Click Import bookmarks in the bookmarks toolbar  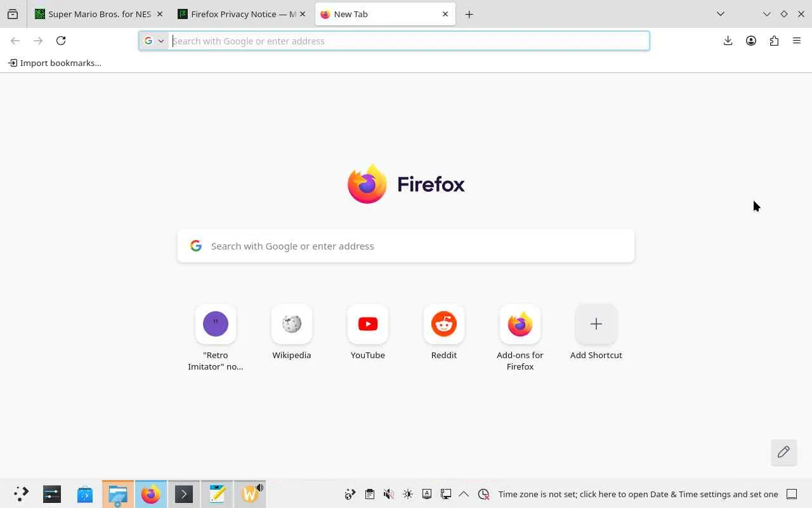tap(55, 63)
